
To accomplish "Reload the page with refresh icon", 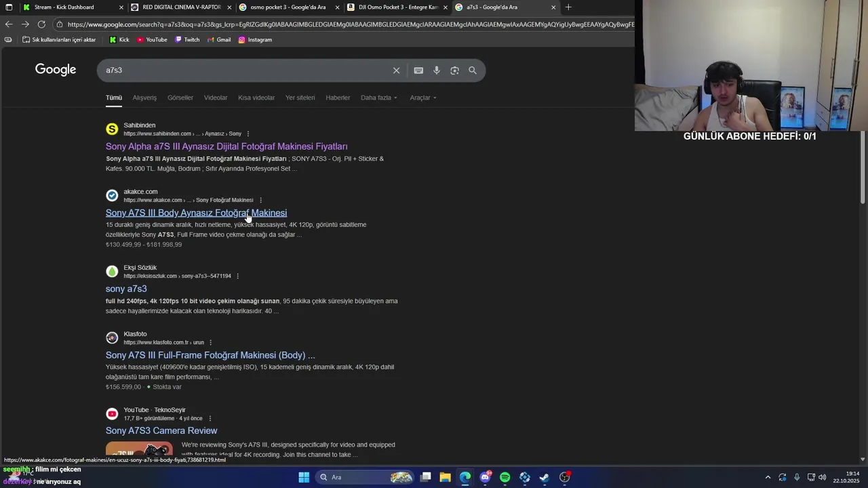I will [41, 24].
